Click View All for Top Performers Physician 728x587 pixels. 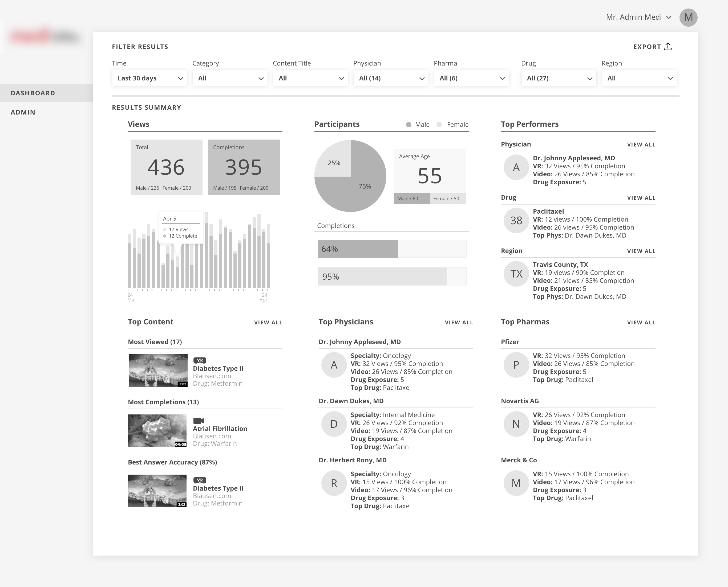(641, 145)
